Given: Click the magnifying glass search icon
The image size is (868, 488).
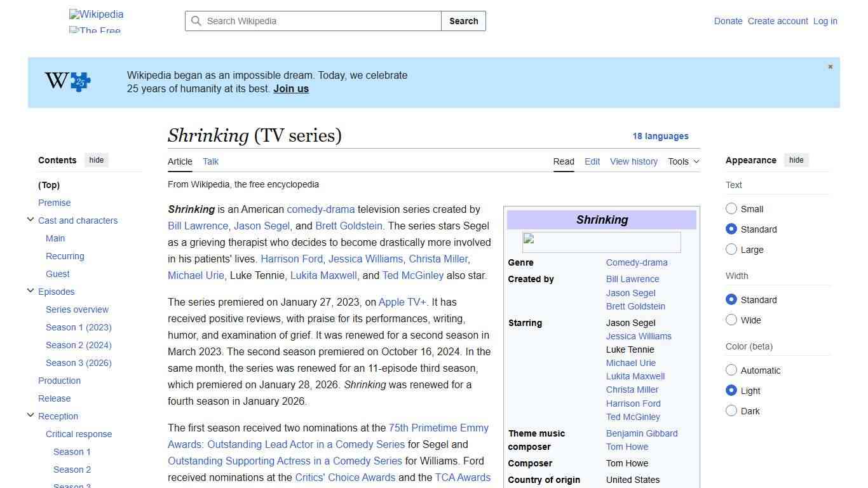Looking at the screenshot, I should 196,21.
